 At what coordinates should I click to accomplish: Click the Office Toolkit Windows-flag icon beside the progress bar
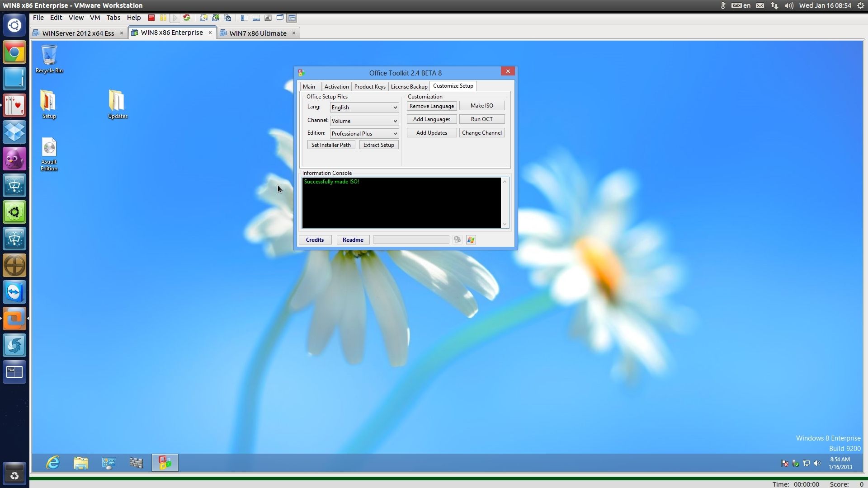pos(471,240)
